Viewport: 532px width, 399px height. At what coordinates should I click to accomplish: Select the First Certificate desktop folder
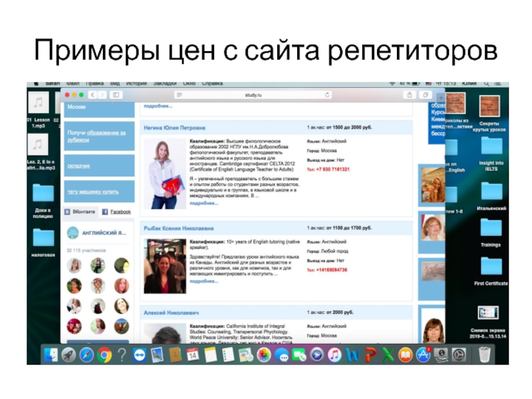click(491, 272)
